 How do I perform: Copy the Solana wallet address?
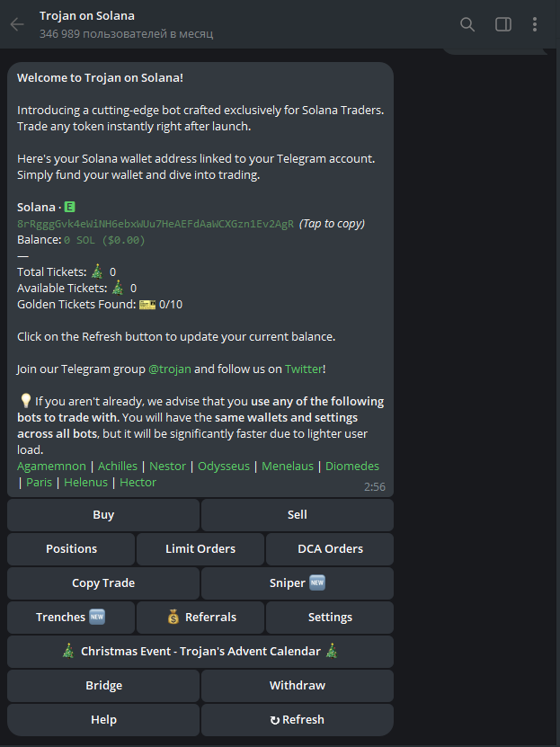[156, 224]
